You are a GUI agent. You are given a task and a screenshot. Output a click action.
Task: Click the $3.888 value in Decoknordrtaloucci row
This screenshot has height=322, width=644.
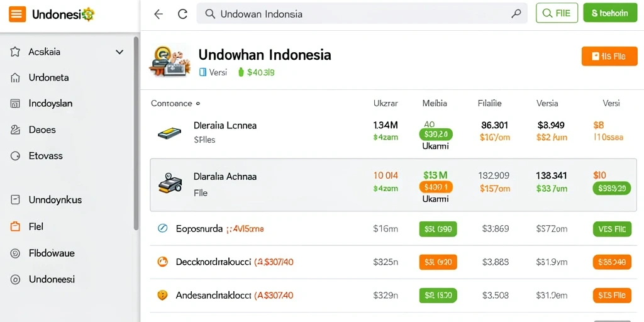click(496, 262)
